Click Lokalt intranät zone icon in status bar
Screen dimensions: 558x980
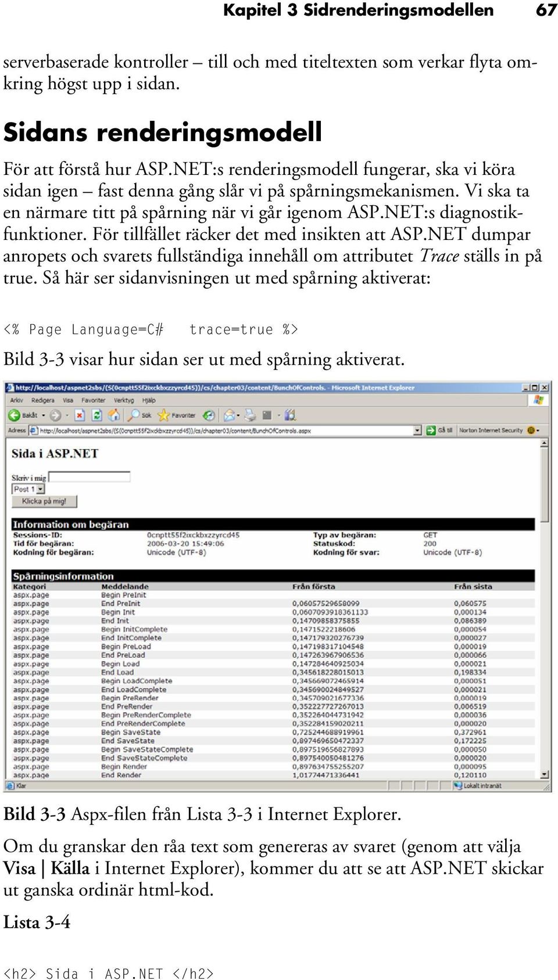coord(458,785)
